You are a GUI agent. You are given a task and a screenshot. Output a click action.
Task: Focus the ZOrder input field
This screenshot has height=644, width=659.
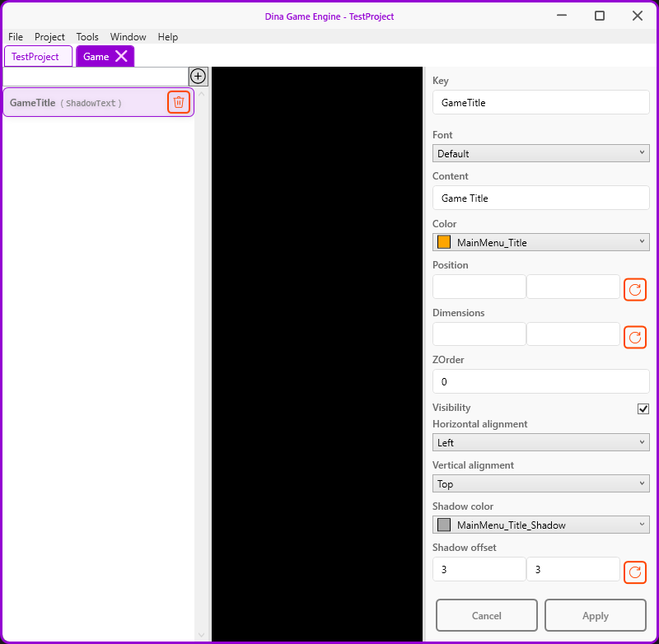click(541, 381)
